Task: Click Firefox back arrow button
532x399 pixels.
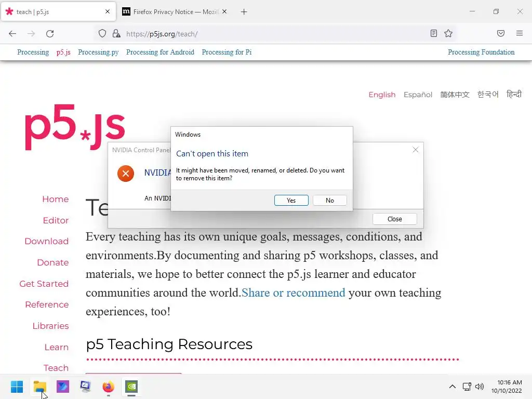Action: [x=12, y=34]
